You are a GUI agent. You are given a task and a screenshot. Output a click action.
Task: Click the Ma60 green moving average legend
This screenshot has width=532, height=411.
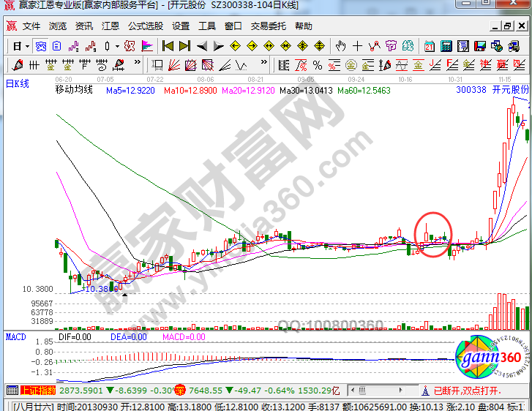[x=364, y=91]
